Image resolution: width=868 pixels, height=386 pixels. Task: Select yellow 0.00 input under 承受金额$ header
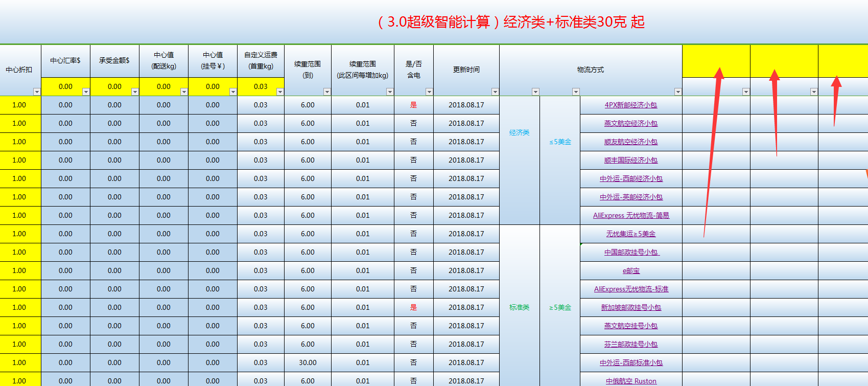(x=114, y=86)
